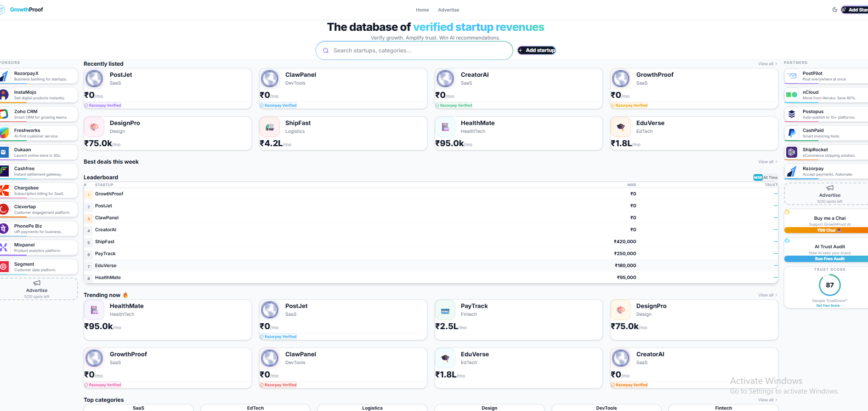Click the EduVerse graduation cap in Recently listed
The image size is (868, 411).
coord(621,127)
